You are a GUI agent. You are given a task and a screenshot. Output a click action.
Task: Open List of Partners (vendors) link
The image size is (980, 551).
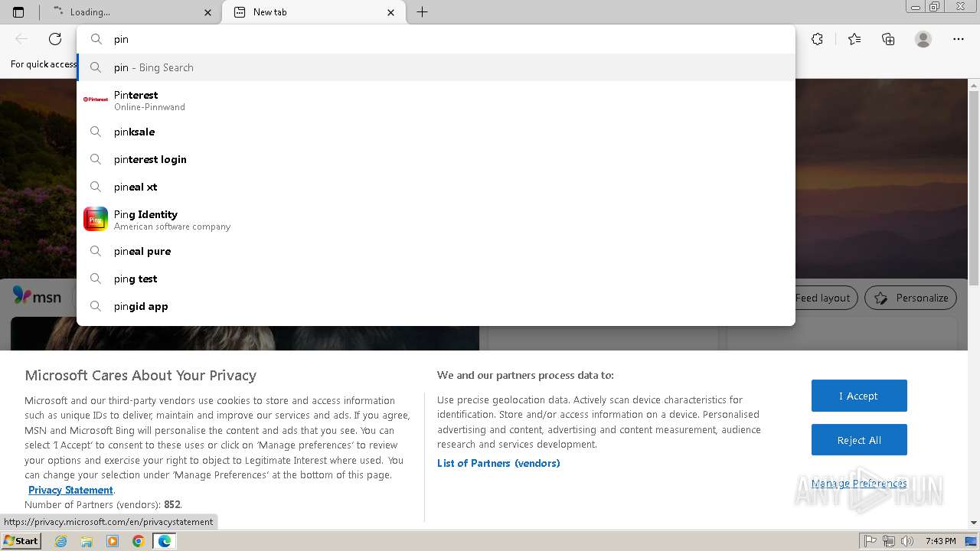[x=498, y=463]
